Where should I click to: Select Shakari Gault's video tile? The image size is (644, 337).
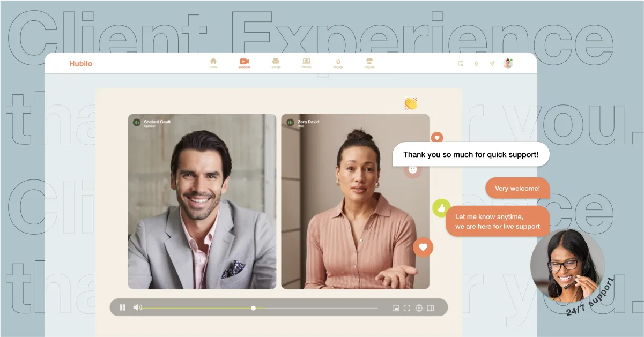click(202, 201)
